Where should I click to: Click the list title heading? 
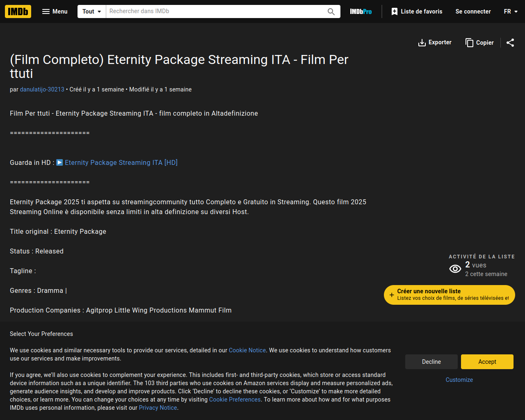pyautogui.click(x=179, y=66)
